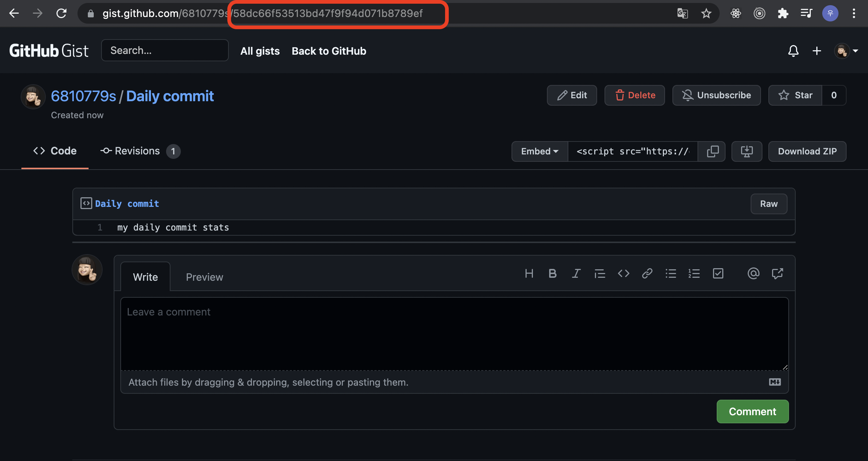868x461 pixels.
Task: Insert code snippet icon in toolbar
Action: [623, 274]
